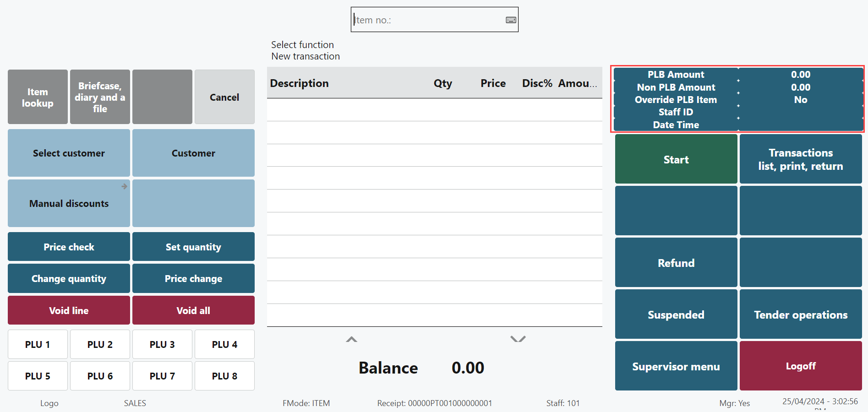Type in the Item no. input field
868x412 pixels.
(428, 20)
